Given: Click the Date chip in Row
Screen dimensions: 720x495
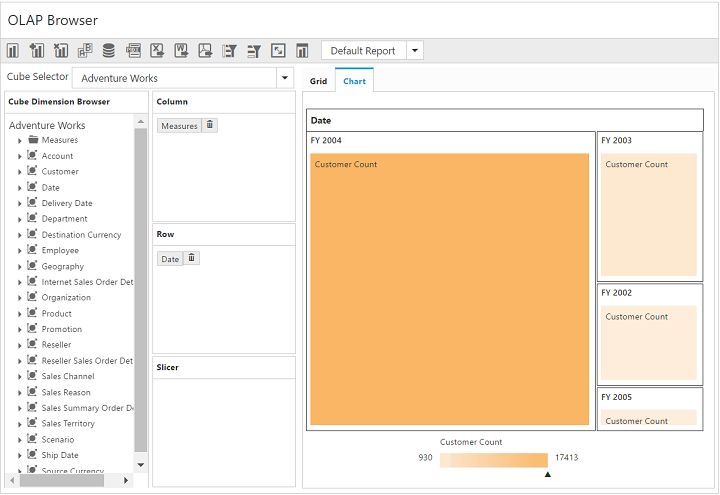Looking at the screenshot, I should (170, 259).
